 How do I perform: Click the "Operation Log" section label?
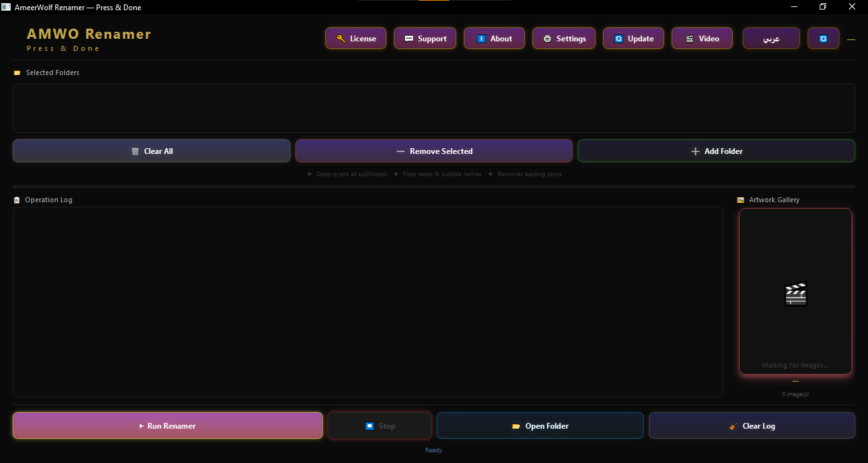coord(49,200)
